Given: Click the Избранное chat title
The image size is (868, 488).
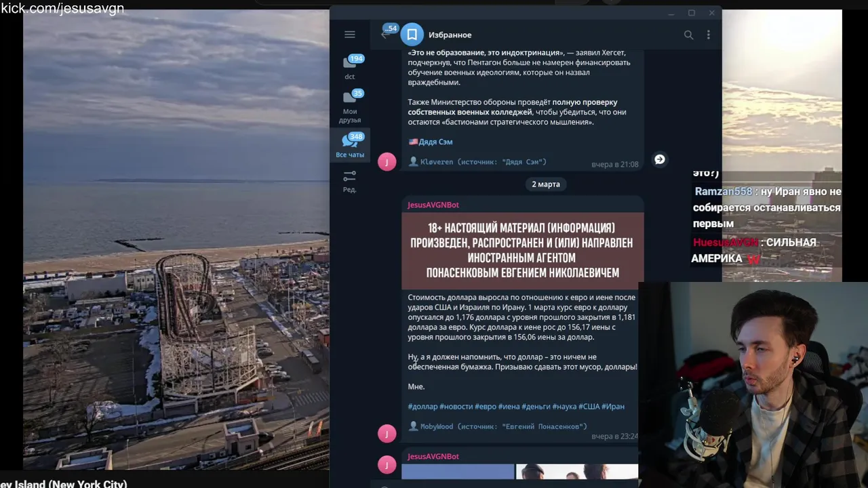Looking at the screenshot, I should (x=450, y=35).
